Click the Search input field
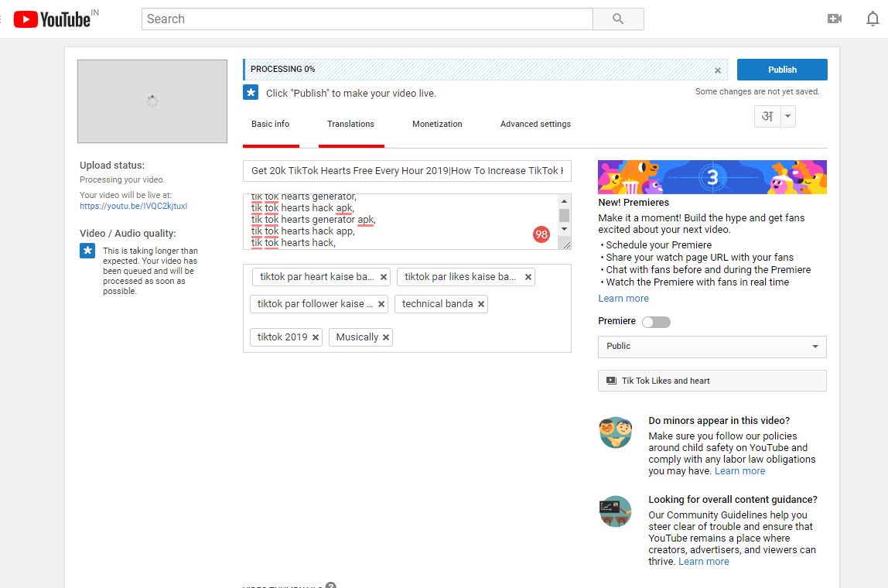The width and height of the screenshot is (888, 588). [367, 19]
